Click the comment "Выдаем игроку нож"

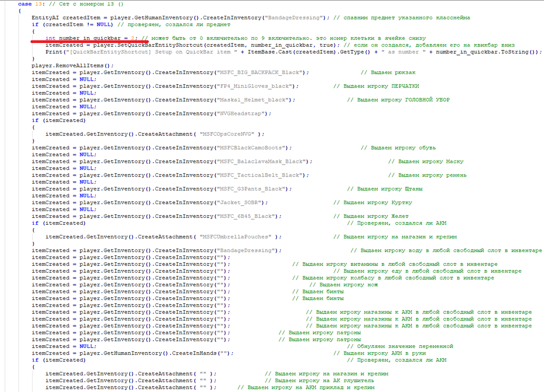pos(343,285)
